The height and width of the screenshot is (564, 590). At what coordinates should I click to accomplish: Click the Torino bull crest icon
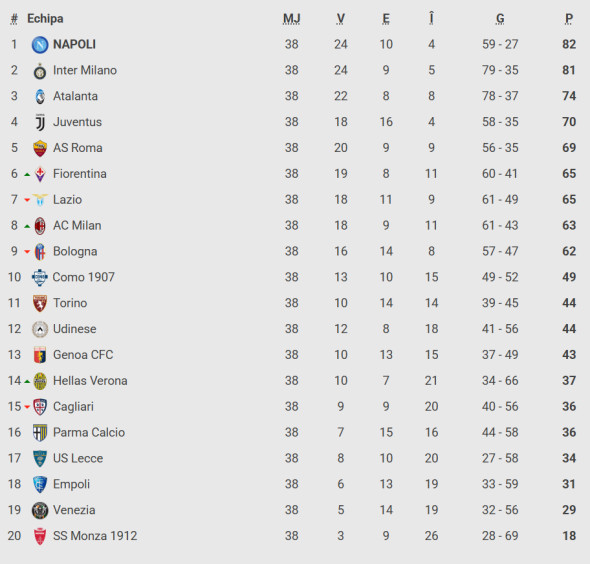[40, 303]
